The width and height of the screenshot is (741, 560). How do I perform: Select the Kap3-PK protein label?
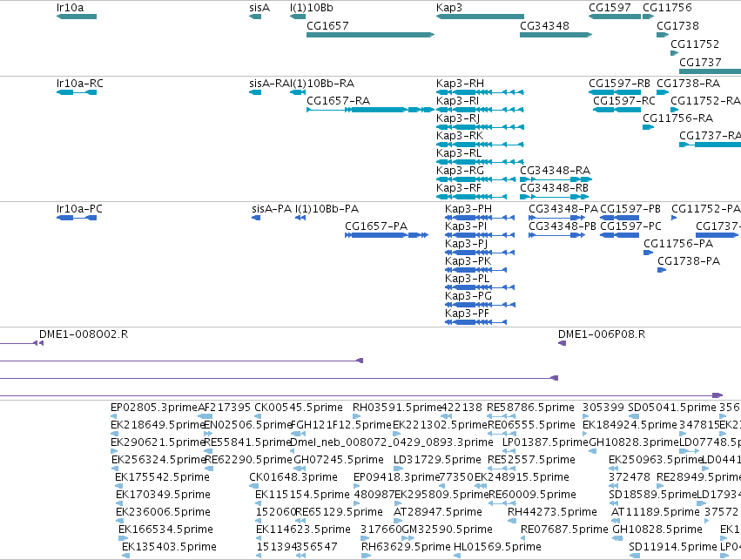coord(468,261)
